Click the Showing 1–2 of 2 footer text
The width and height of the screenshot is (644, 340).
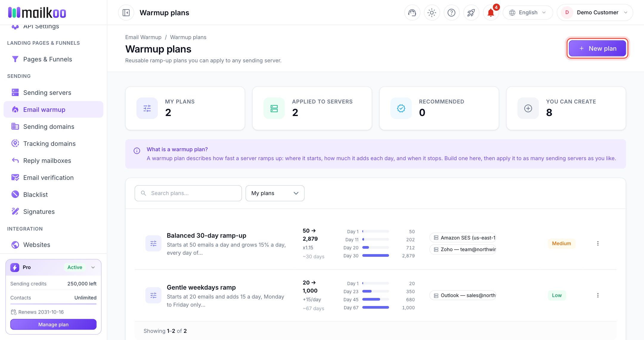(165, 331)
